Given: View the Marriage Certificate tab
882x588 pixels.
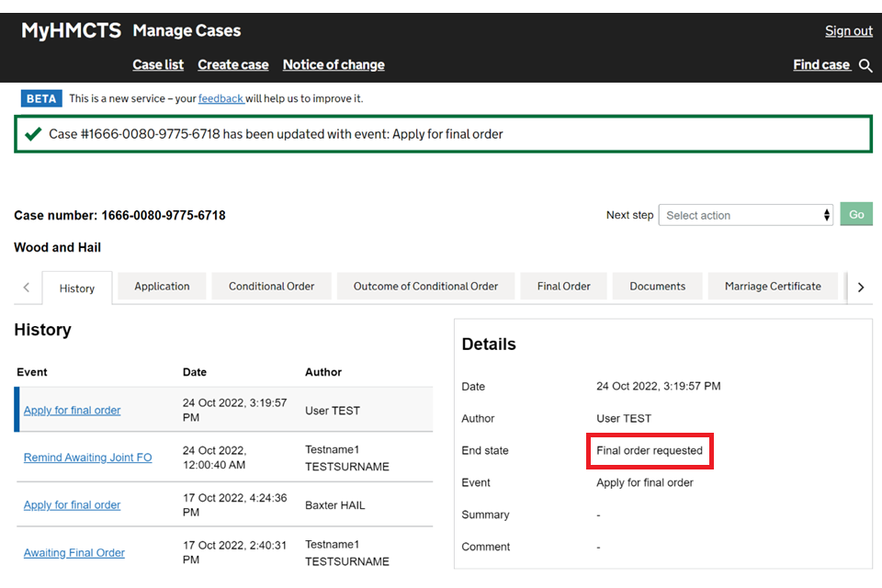Looking at the screenshot, I should tap(772, 287).
